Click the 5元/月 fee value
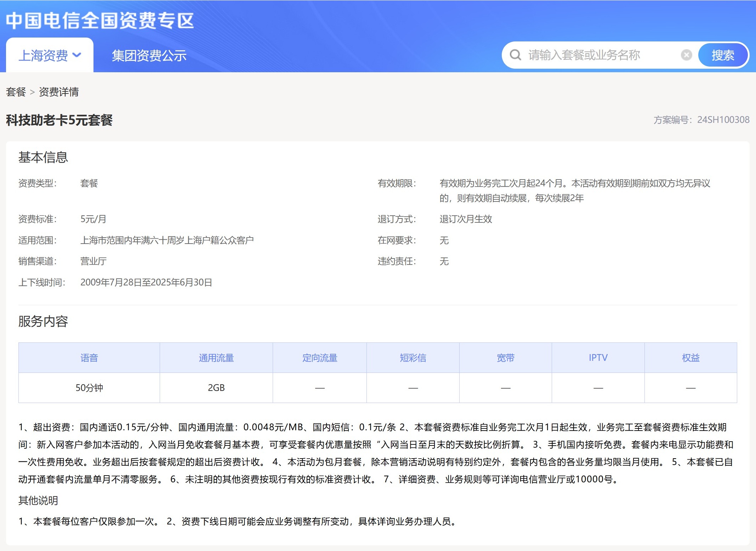Viewport: 756px width, 551px height. pos(93,219)
